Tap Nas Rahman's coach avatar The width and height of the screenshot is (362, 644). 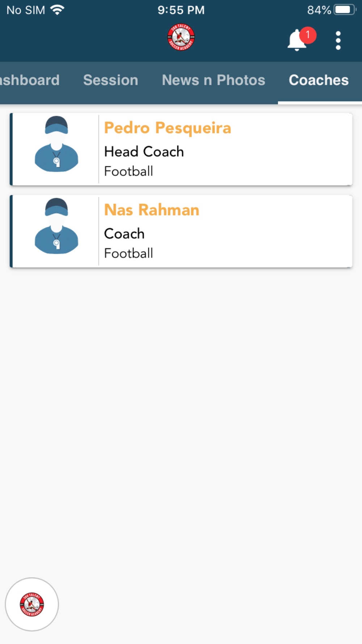[x=56, y=226]
